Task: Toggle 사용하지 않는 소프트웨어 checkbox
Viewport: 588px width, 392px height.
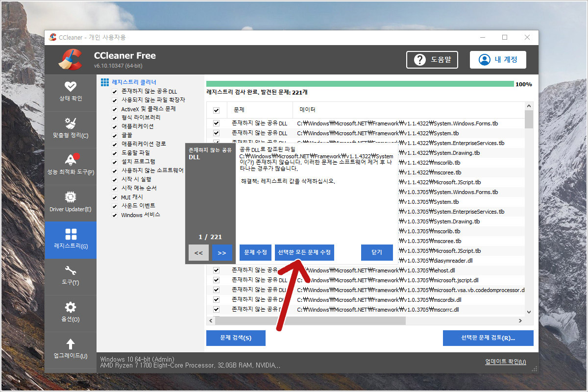Action: pyautogui.click(x=114, y=171)
